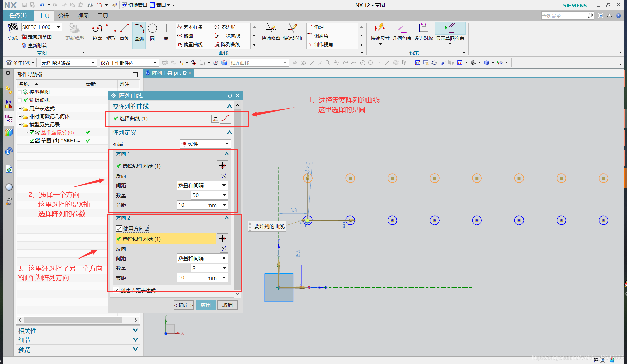627x364 pixels.
Task: Open Geometric Constraints (几何约束) tool
Action: [x=402, y=32]
